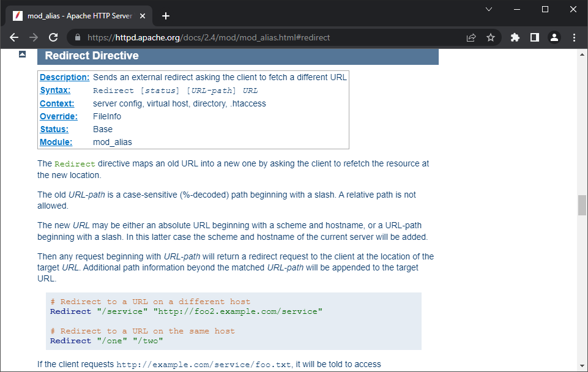Open the tab search chevron
Screen dimensions: 588x372
(489, 9)
